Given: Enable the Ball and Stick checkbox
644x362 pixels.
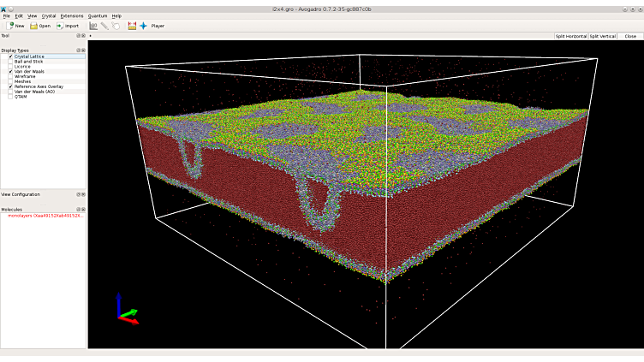Looking at the screenshot, I should tap(10, 62).
